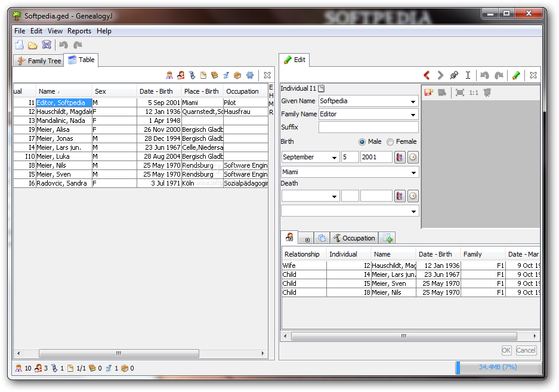
Task: Click the birth date clock icon
Action: [413, 158]
